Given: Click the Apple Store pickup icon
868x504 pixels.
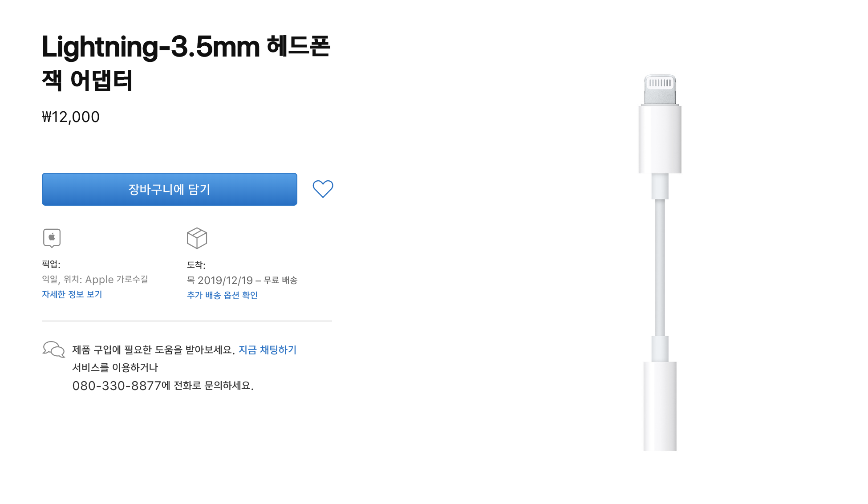Looking at the screenshot, I should point(52,238).
